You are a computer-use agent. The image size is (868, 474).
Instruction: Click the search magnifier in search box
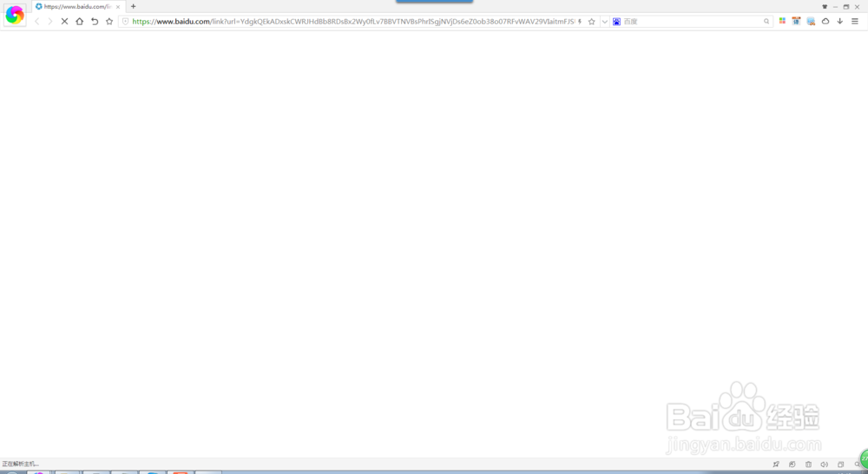click(x=766, y=22)
